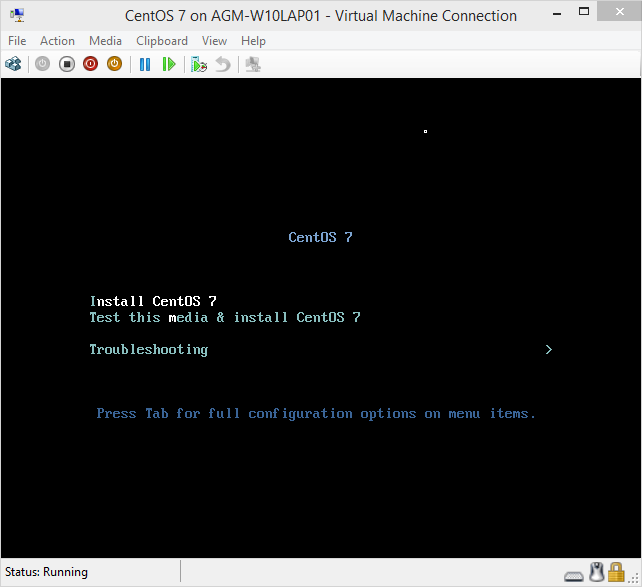Viewport: 642px width, 587px height.
Task: Minimize the Virtual Machine Connection window
Action: [x=556, y=14]
